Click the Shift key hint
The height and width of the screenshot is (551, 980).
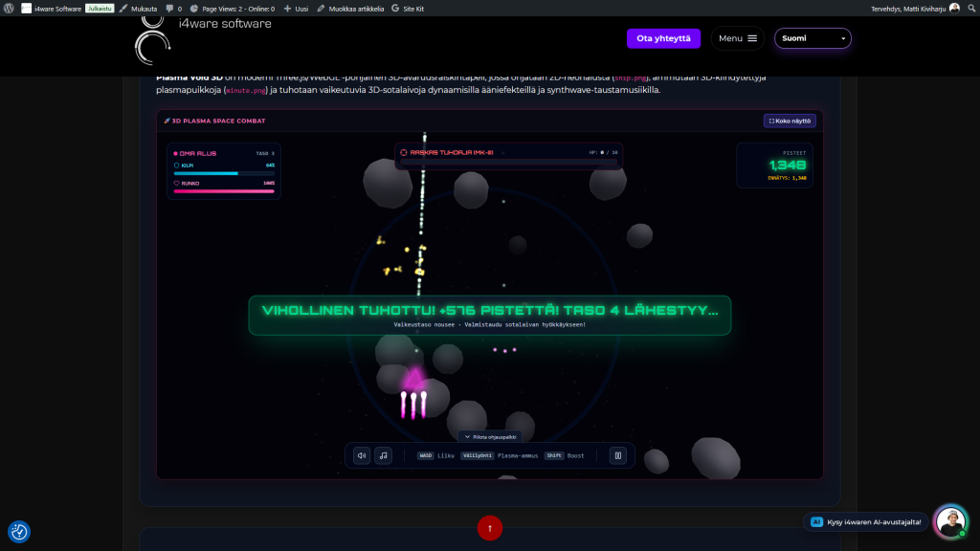pyautogui.click(x=554, y=455)
